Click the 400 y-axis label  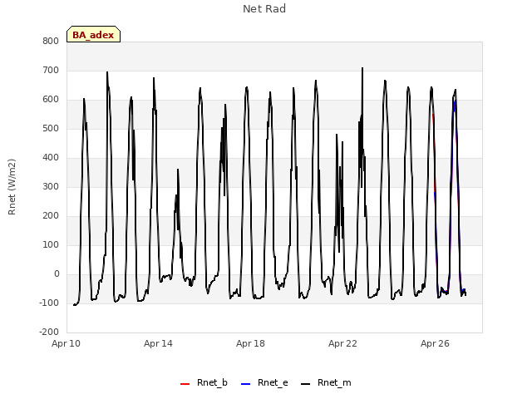pyautogui.click(x=51, y=158)
